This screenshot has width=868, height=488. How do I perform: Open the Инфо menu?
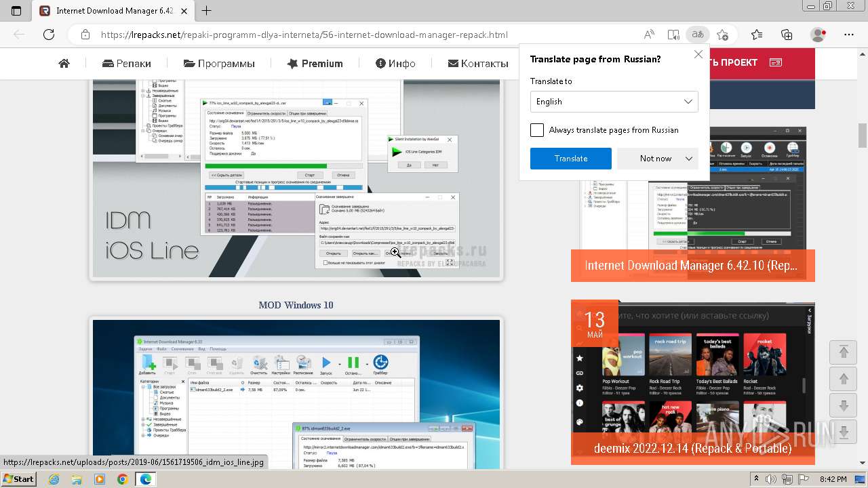[395, 63]
